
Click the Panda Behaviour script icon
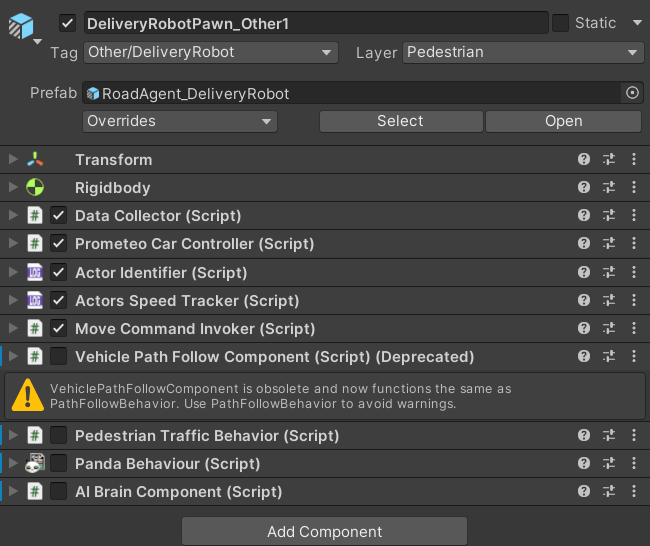pos(35,463)
